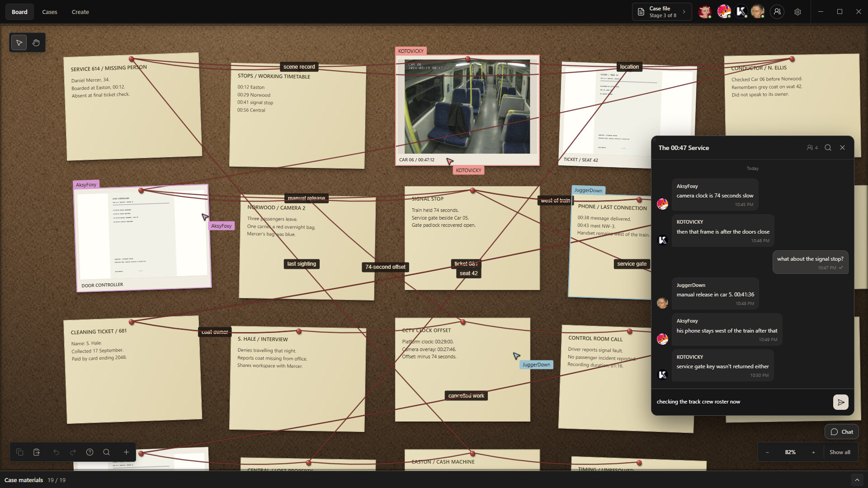The height and width of the screenshot is (488, 868).
Task: Zoom in with the plus button
Action: [x=813, y=452]
